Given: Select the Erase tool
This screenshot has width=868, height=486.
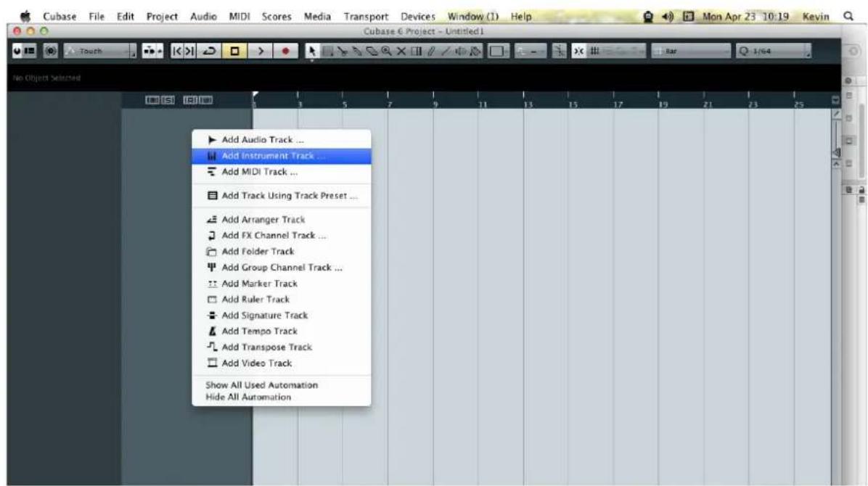Looking at the screenshot, I should pos(372,51).
